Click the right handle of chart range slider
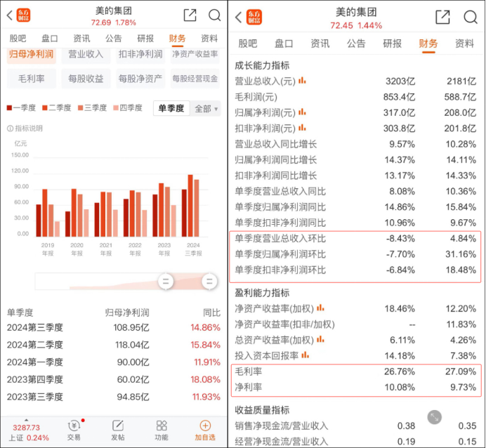 209,282
